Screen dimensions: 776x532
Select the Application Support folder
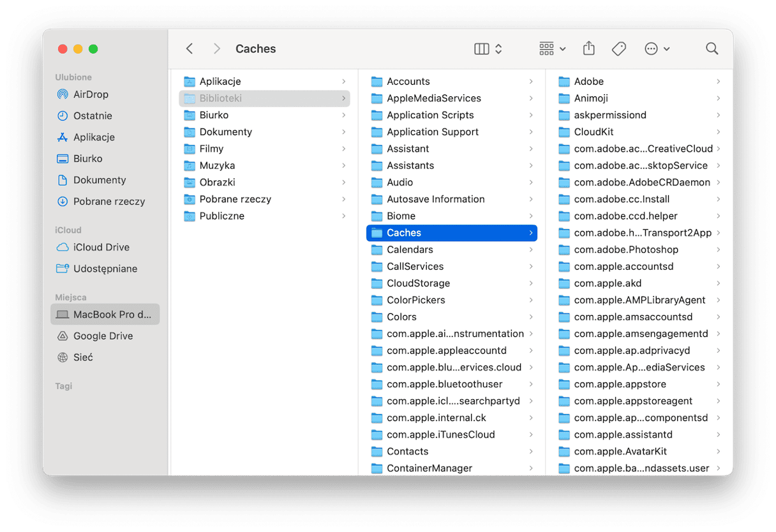click(452, 132)
